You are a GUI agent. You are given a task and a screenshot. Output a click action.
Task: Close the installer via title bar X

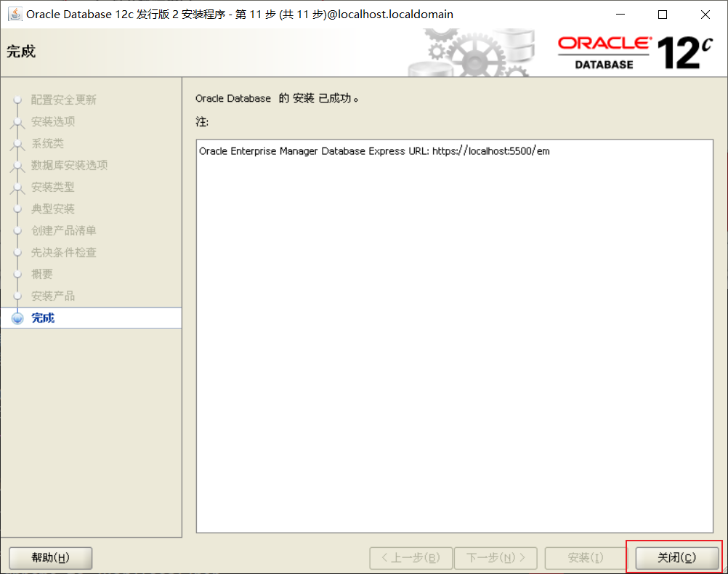point(705,15)
